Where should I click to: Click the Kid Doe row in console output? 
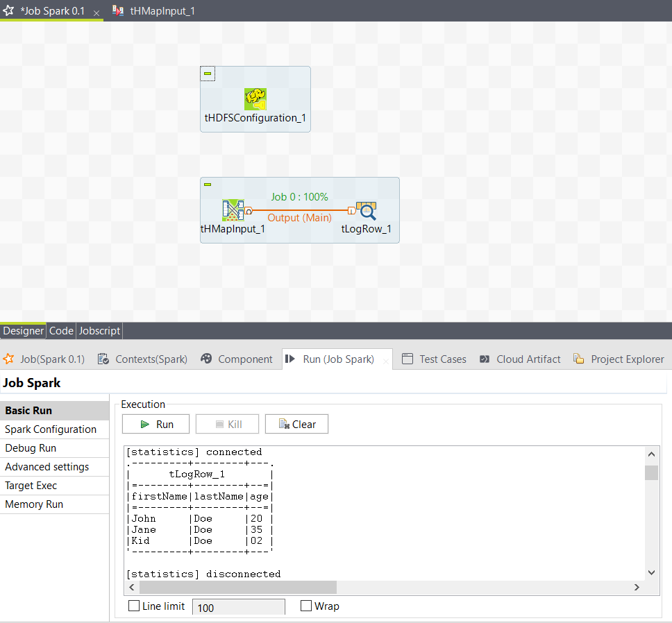(200, 541)
